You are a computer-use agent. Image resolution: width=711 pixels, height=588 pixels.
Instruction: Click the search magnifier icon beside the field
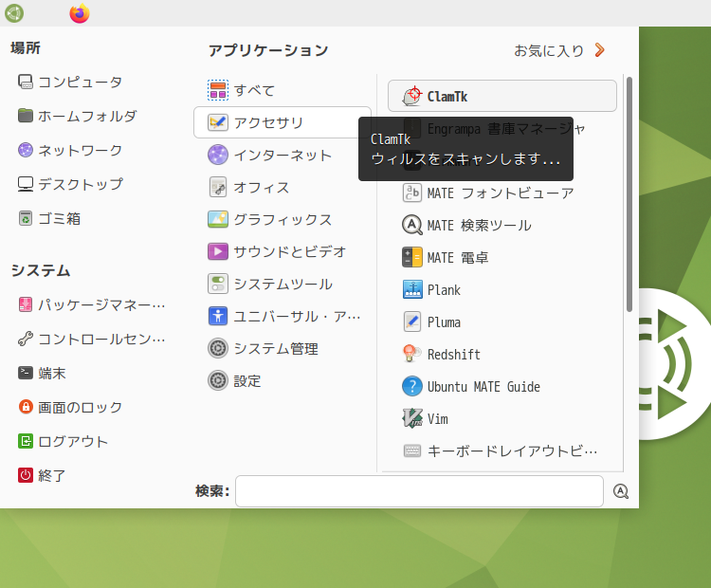620,491
